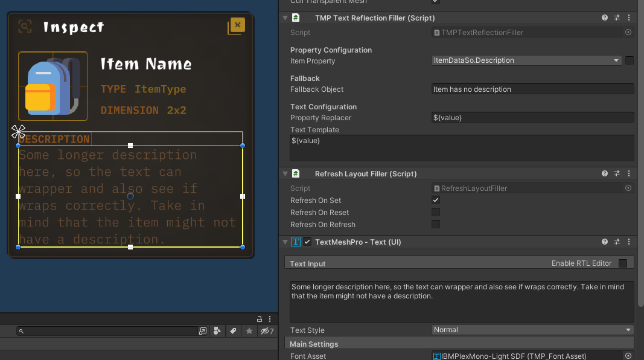Click the RefreshLayoutFiller script reference
This screenshot has width=644, height=360.
527,188
